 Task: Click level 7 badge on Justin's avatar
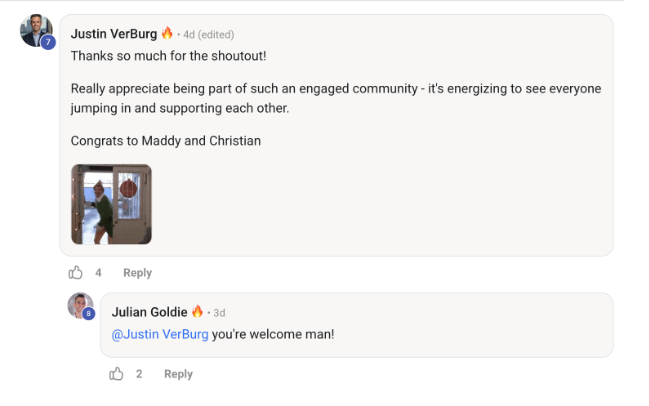point(47,42)
